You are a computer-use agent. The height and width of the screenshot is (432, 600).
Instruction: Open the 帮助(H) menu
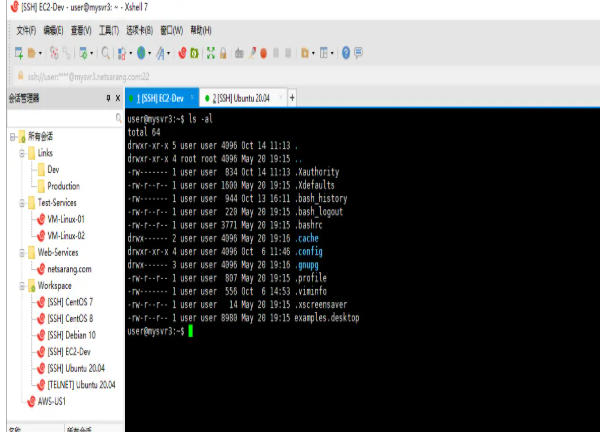coord(201,31)
